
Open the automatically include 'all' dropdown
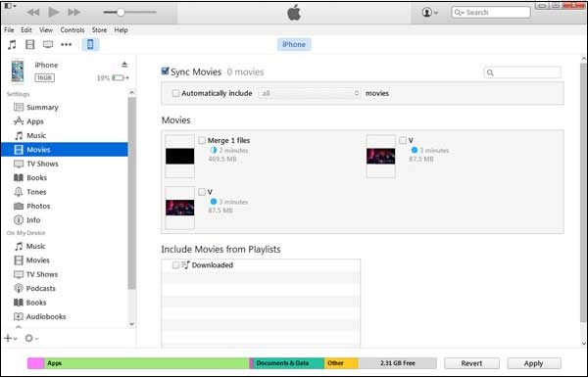[x=309, y=93]
